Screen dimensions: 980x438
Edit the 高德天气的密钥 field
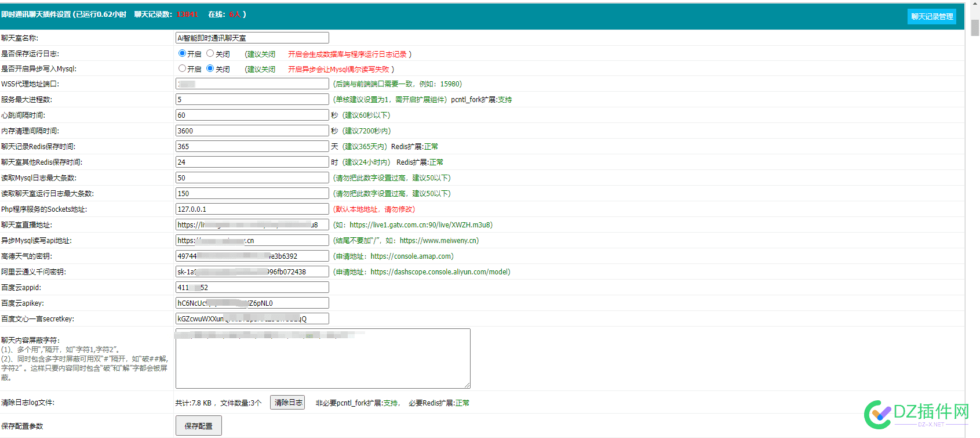tap(252, 256)
